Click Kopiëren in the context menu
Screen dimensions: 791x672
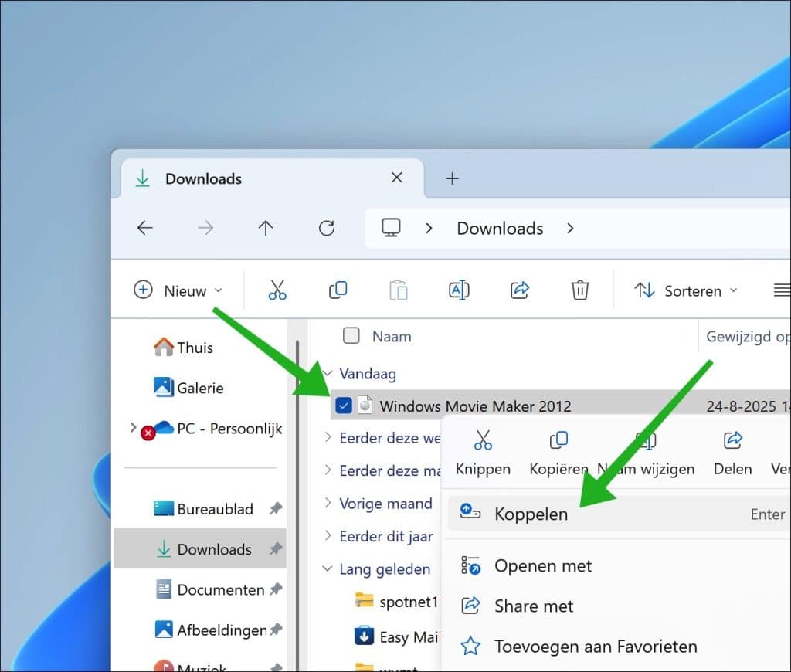559,453
